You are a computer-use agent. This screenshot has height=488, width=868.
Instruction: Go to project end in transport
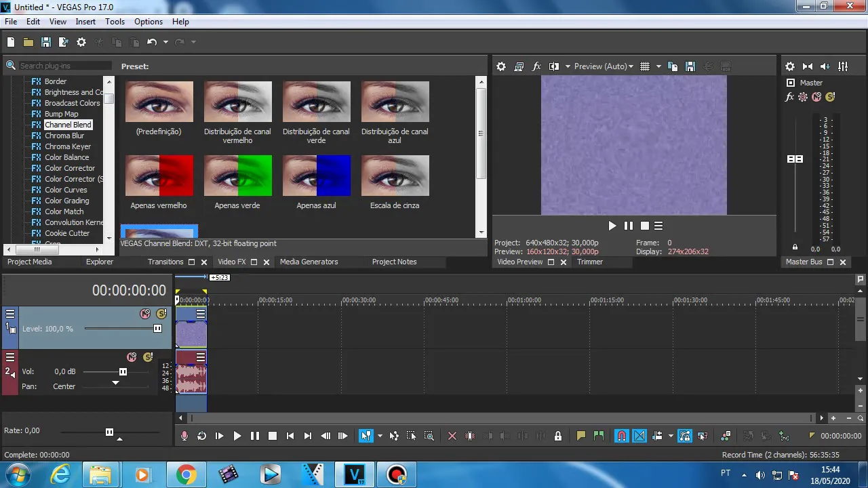tap(307, 436)
